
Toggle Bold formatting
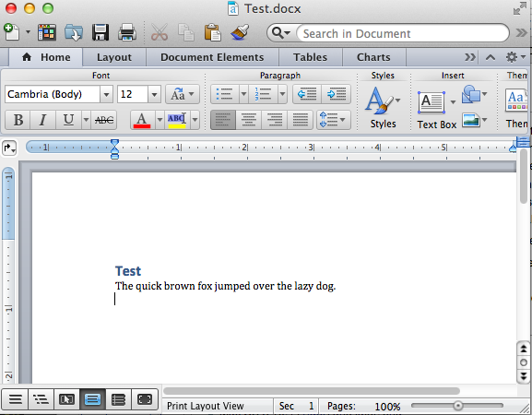(x=18, y=120)
